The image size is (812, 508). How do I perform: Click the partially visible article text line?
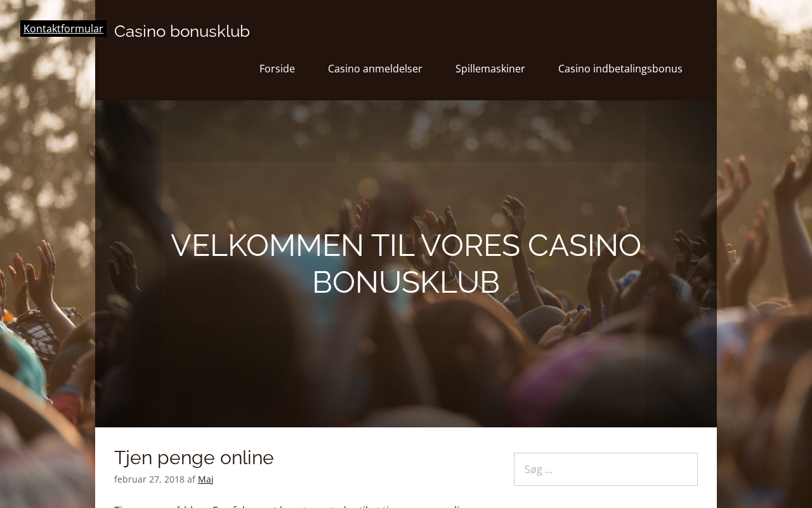(292, 505)
